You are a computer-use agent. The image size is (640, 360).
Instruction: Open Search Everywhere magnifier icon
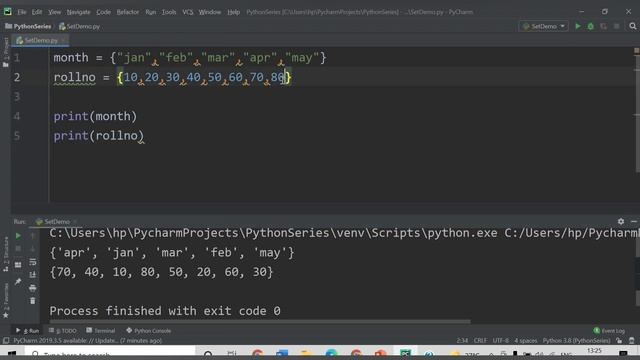633,26
